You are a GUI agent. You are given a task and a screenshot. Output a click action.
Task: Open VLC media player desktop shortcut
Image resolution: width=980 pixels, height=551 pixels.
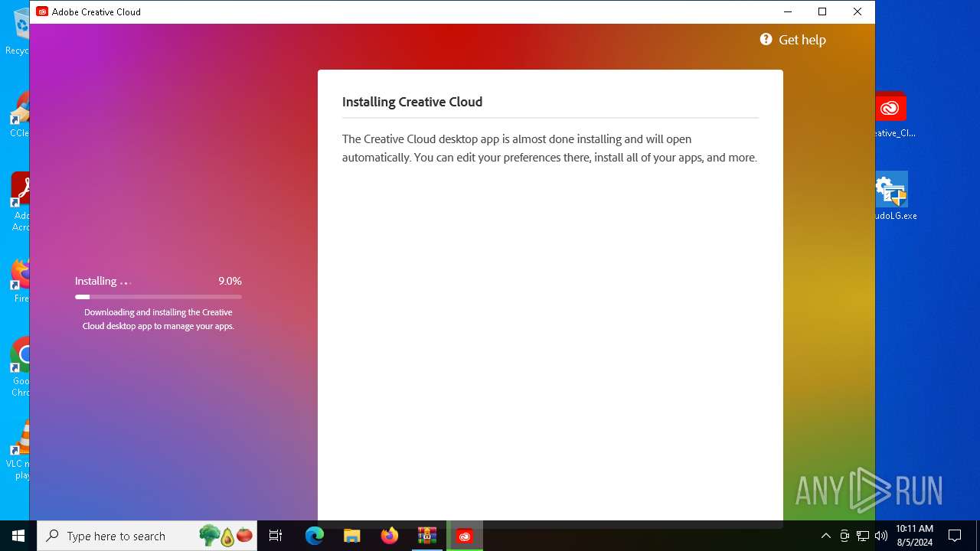(19, 450)
